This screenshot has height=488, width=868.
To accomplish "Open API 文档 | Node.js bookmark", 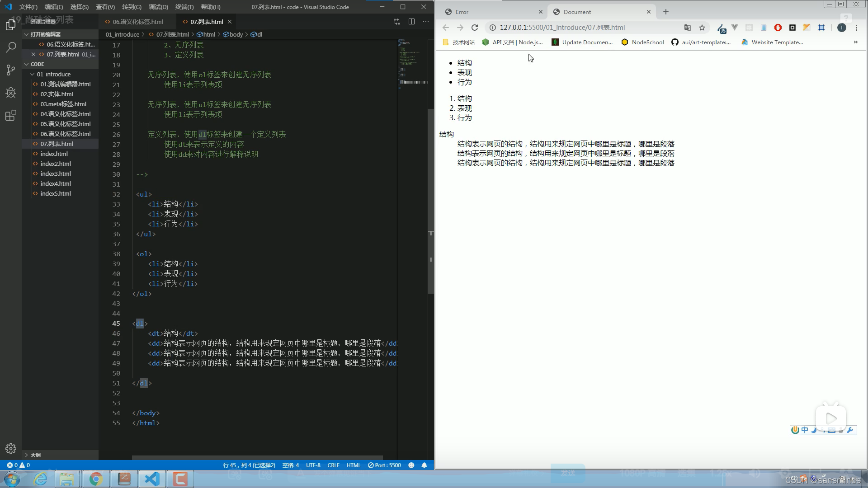I will (512, 42).
